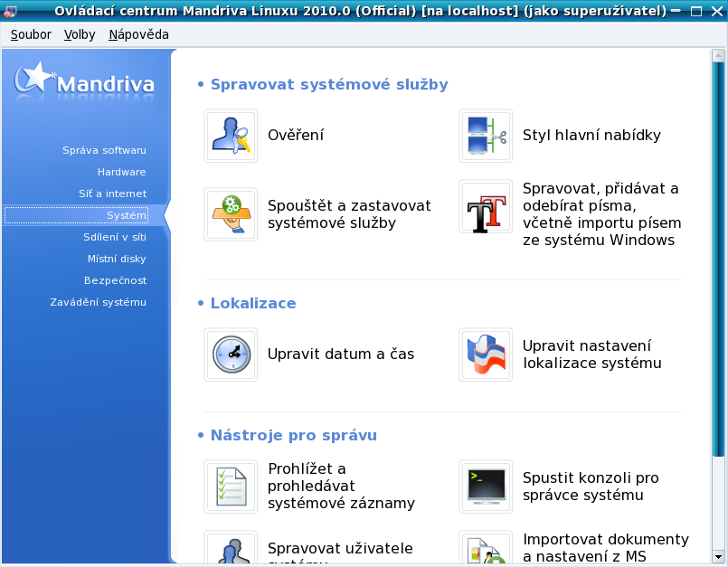Click the scrollbar down arrow
This screenshot has width=728, height=567.
[x=718, y=556]
